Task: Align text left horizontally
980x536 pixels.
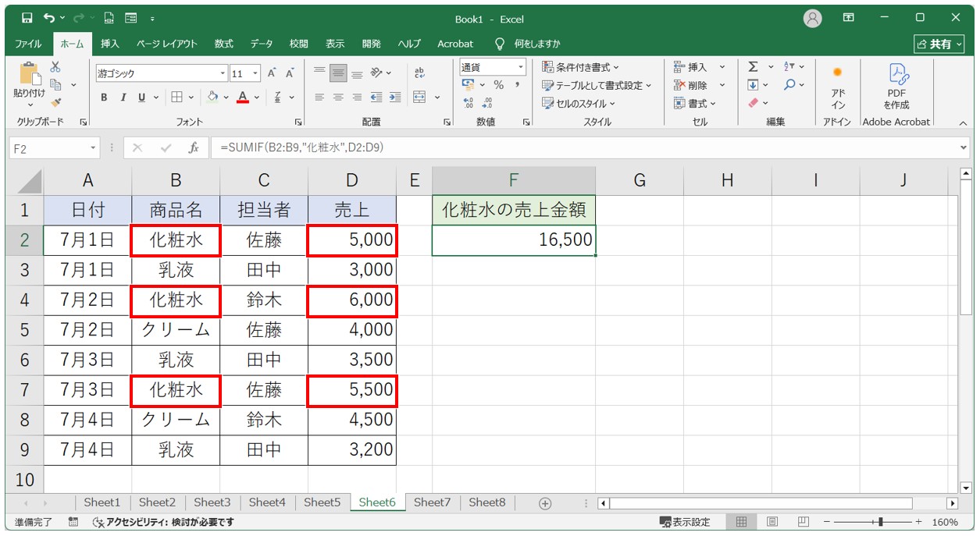Action: pos(319,98)
